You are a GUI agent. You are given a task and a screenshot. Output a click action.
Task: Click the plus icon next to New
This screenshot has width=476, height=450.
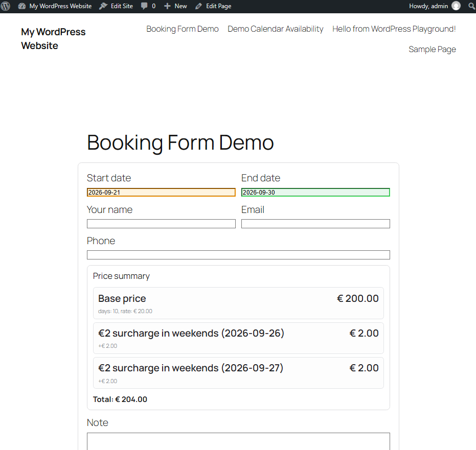pyautogui.click(x=167, y=6)
